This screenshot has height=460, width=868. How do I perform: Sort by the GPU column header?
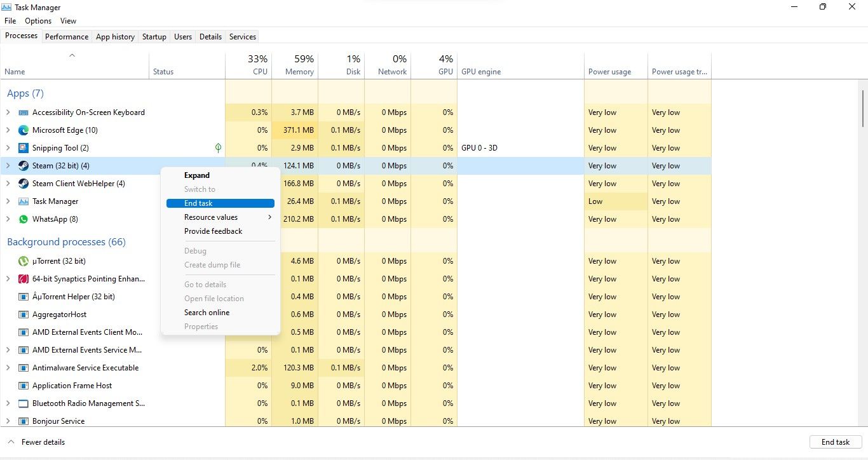434,65
